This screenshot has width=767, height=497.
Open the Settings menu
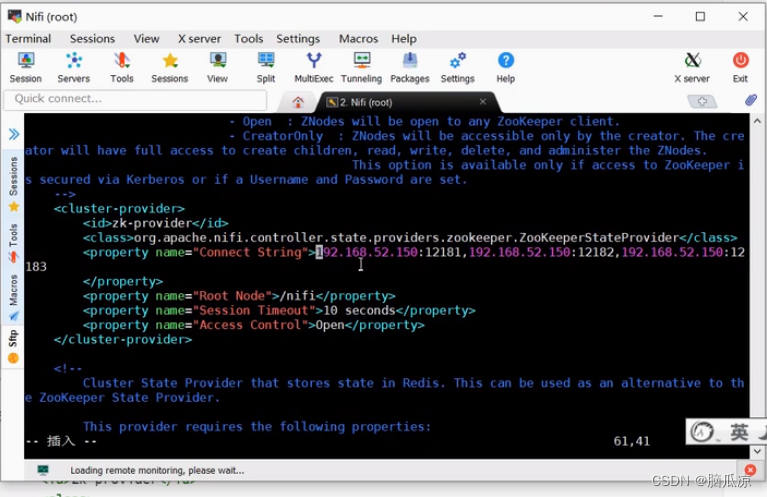tap(298, 39)
